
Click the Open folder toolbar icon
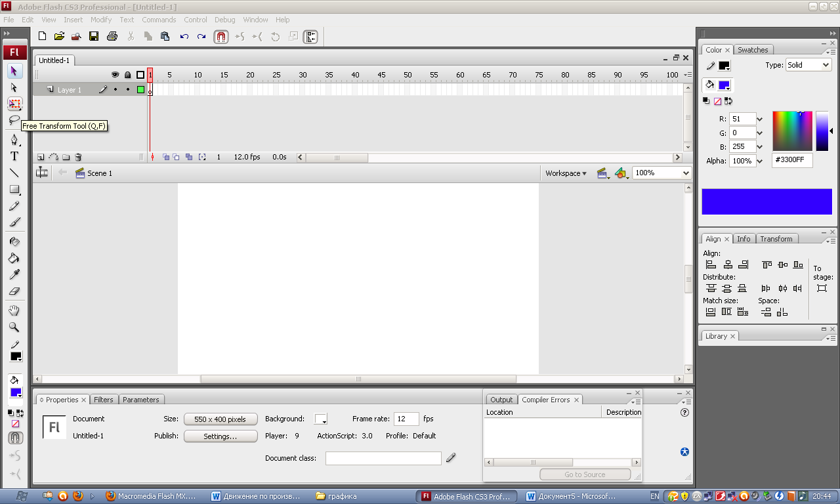(59, 37)
